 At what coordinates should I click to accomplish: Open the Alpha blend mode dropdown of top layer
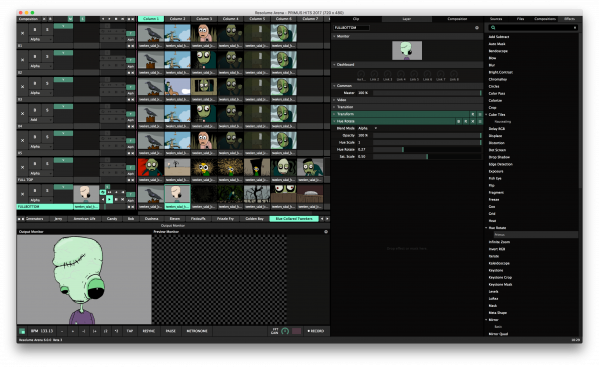40,39
